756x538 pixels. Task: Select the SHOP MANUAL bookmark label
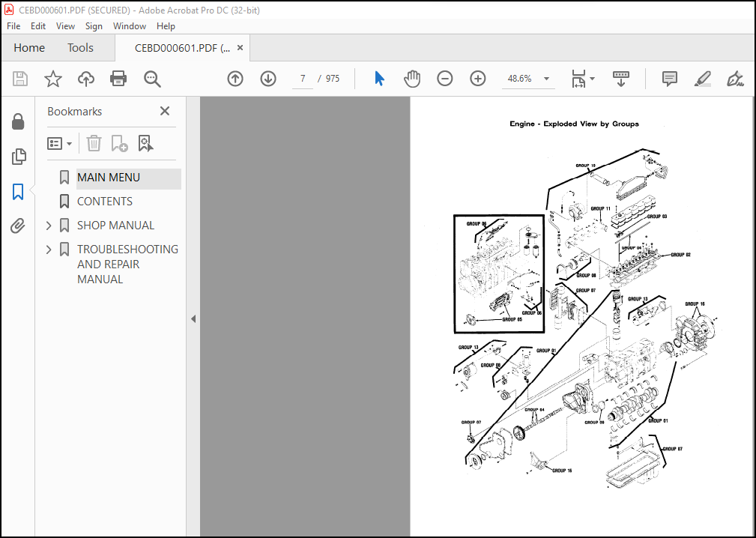115,225
